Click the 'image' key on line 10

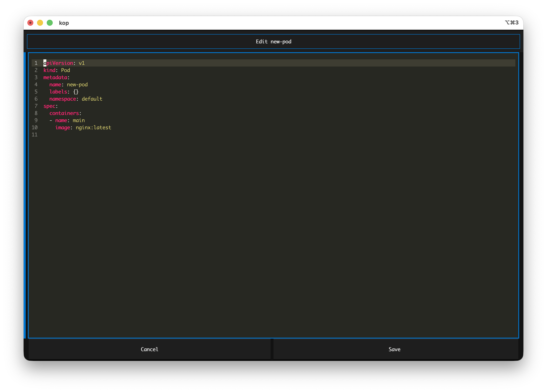coord(63,127)
